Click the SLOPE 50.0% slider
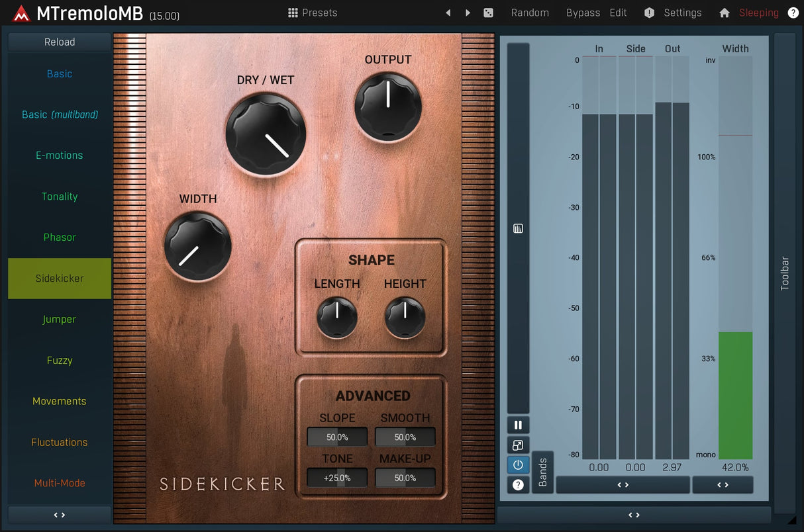 tap(337, 437)
